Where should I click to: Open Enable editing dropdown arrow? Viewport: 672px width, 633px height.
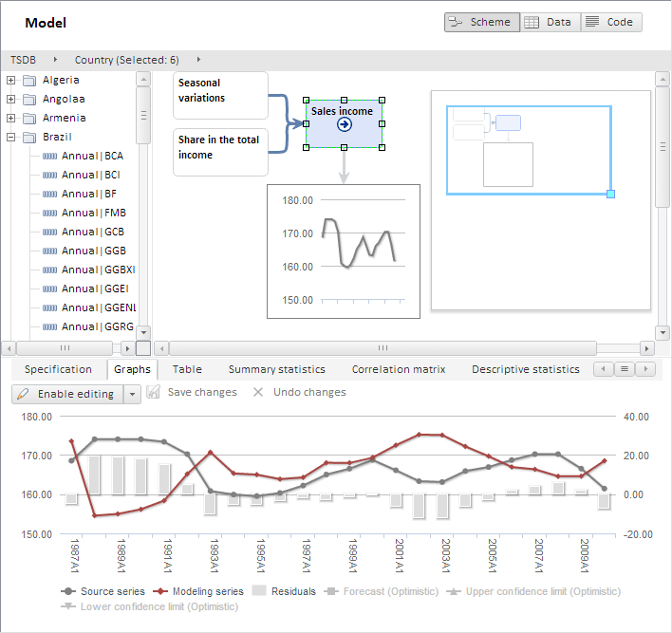[x=133, y=394]
